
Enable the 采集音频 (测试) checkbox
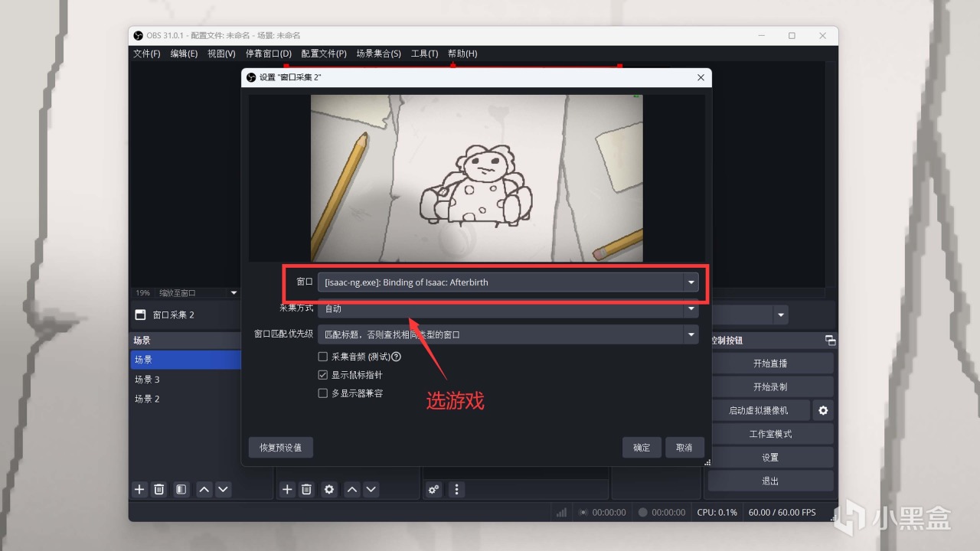[322, 357]
